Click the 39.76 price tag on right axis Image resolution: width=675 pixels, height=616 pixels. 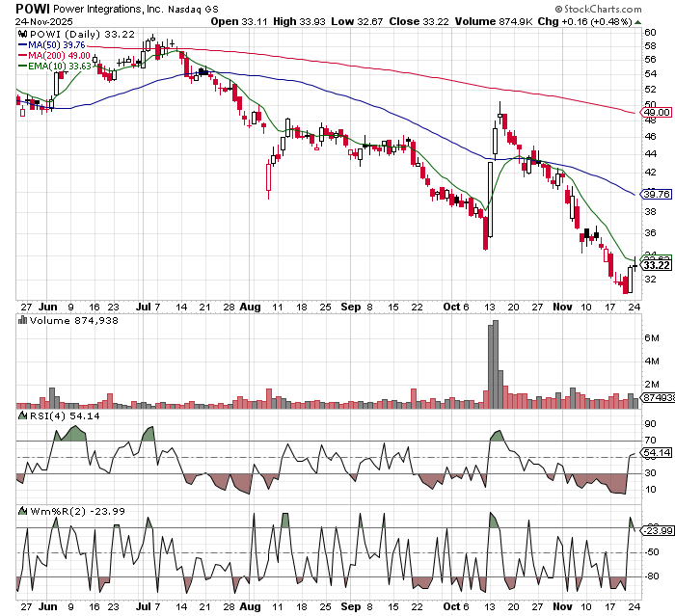click(657, 194)
